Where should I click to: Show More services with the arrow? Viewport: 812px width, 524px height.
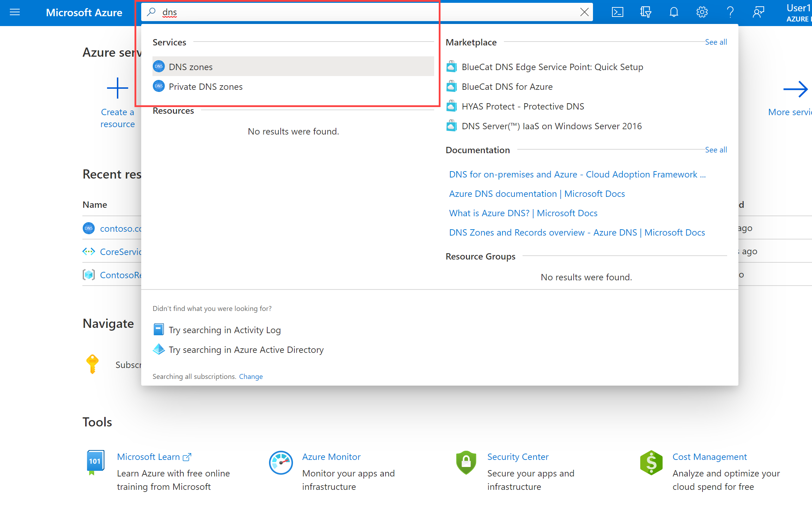click(795, 89)
